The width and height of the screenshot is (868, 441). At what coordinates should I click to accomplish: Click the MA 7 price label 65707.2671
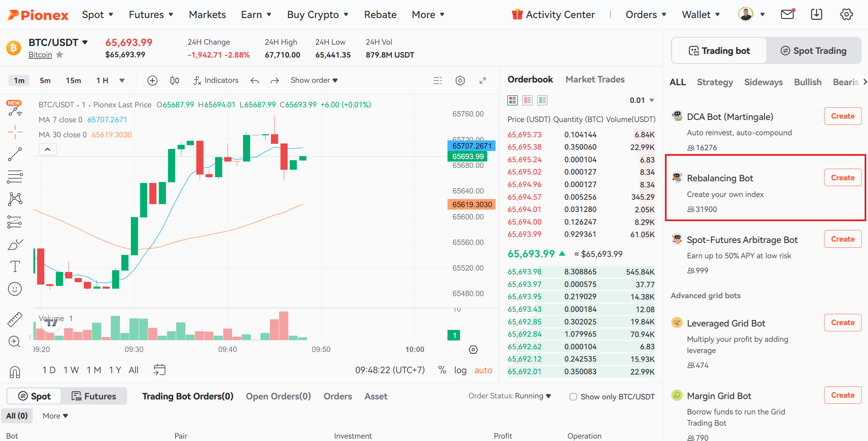472,146
